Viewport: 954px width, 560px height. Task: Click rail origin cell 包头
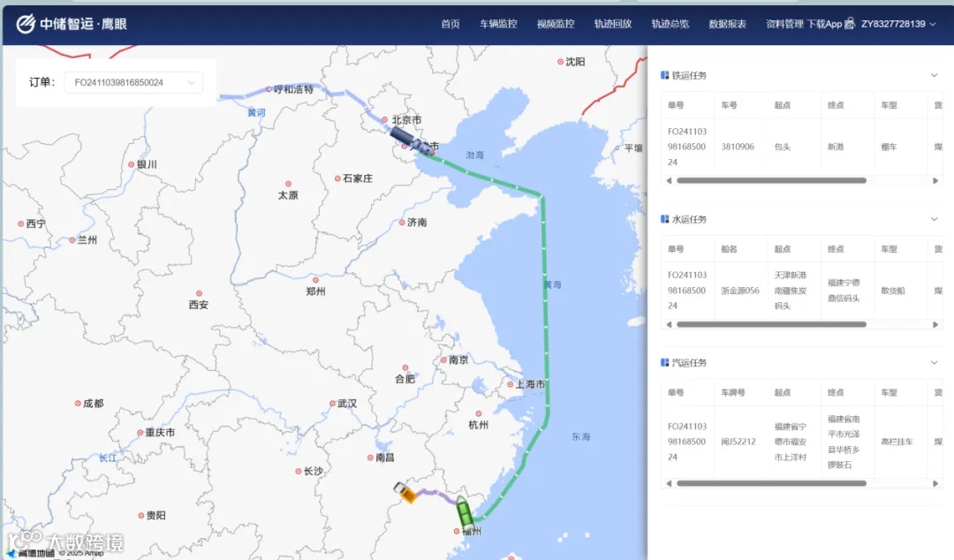tap(783, 147)
